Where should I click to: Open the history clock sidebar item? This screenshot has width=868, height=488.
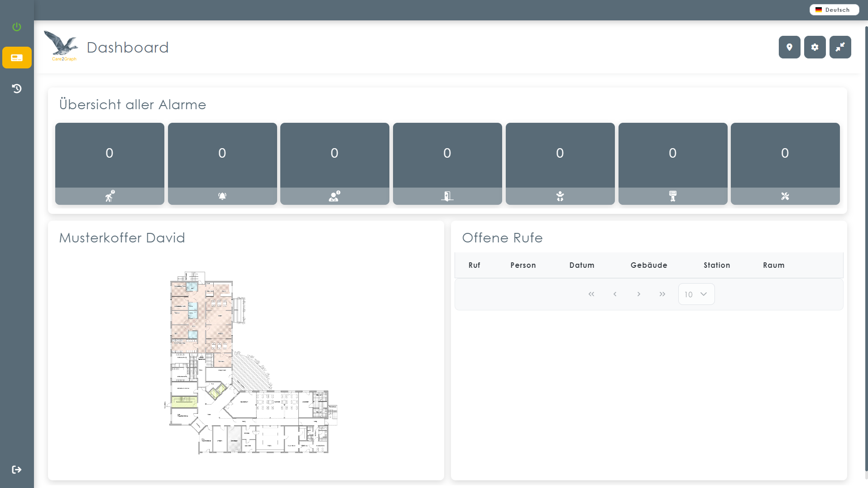point(17,88)
